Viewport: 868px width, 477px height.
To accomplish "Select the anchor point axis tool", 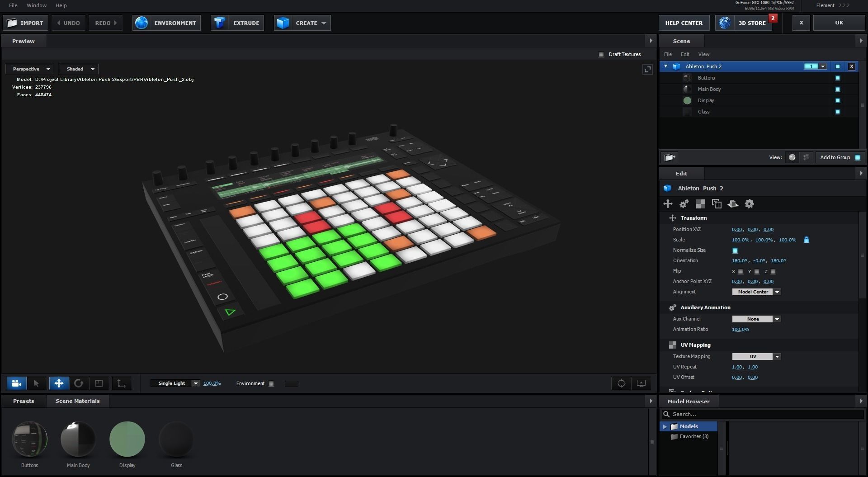I will pos(121,383).
